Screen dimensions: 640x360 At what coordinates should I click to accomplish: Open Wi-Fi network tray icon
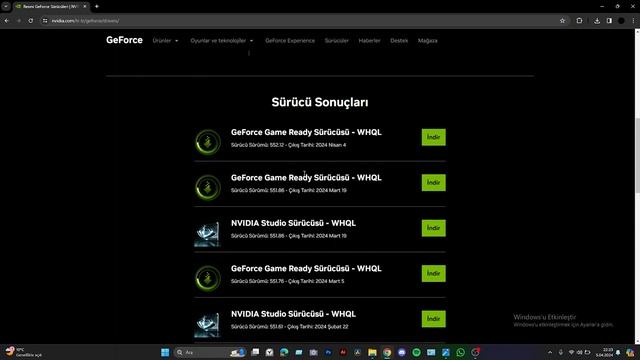coord(571,352)
